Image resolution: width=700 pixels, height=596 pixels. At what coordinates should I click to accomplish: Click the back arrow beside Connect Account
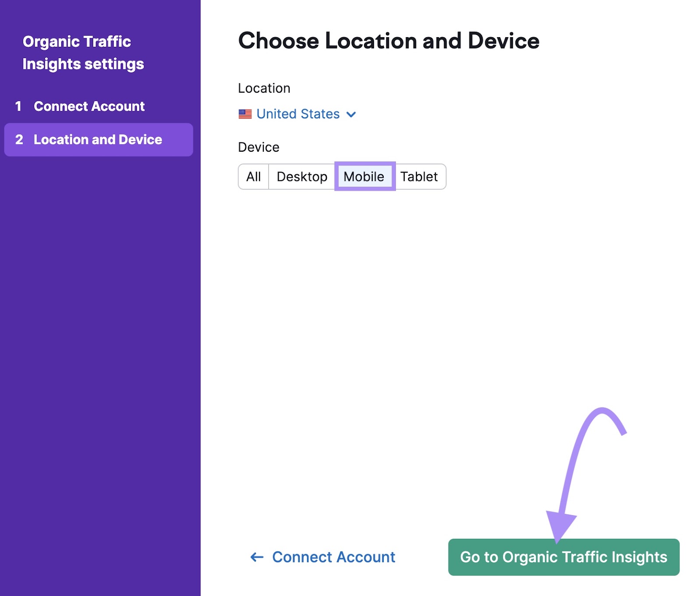point(257,557)
